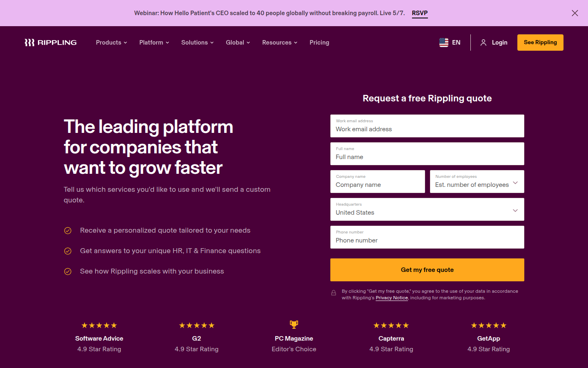Click the Software Advice star rating
This screenshot has width=588, height=368.
(99, 325)
